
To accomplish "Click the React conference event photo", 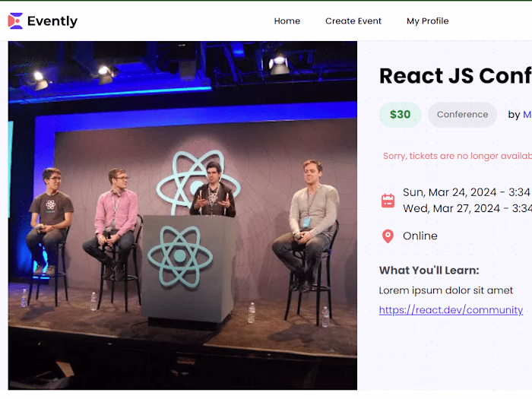I will 182,215.
